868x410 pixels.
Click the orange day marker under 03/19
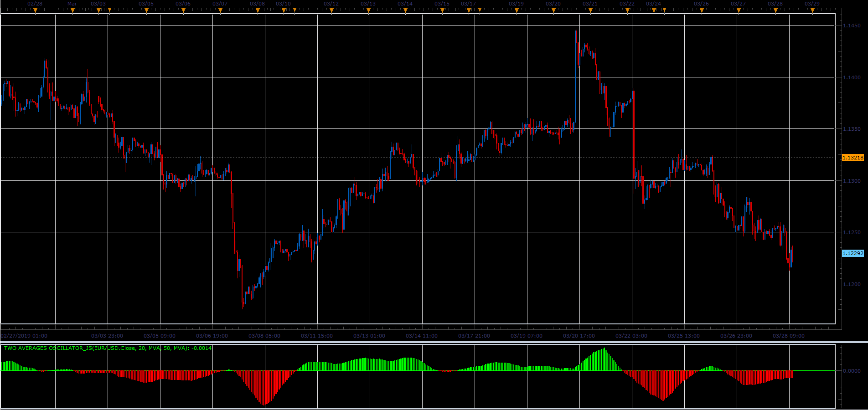point(517,10)
